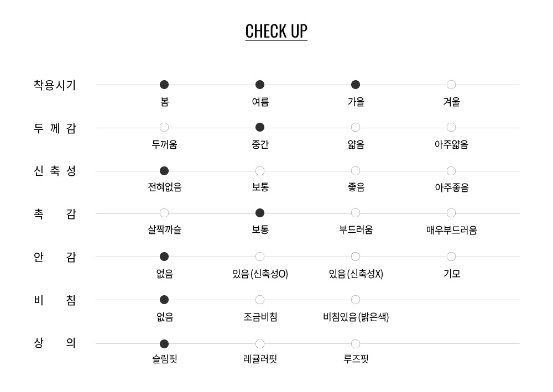Select 조금비침 transparency circle
This screenshot has height=392, width=553.
pos(260,300)
